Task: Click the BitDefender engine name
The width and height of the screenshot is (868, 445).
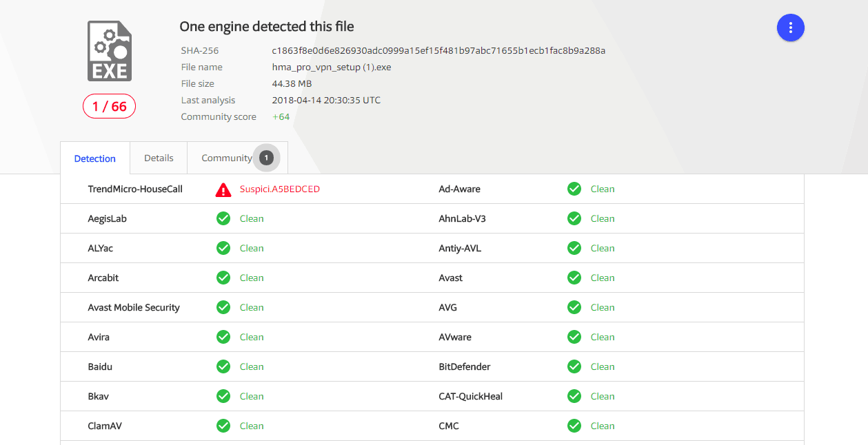Action: click(465, 366)
